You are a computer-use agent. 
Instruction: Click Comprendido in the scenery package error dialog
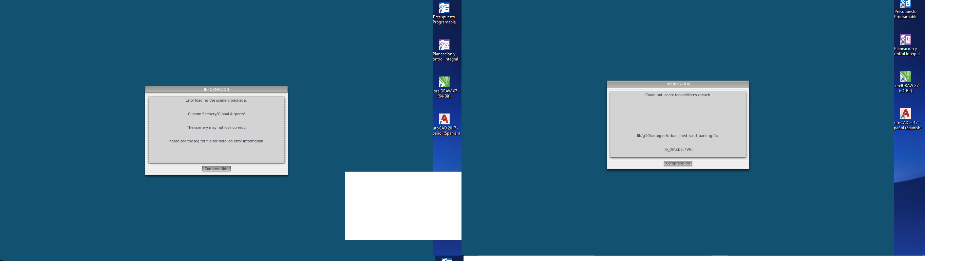click(x=216, y=169)
